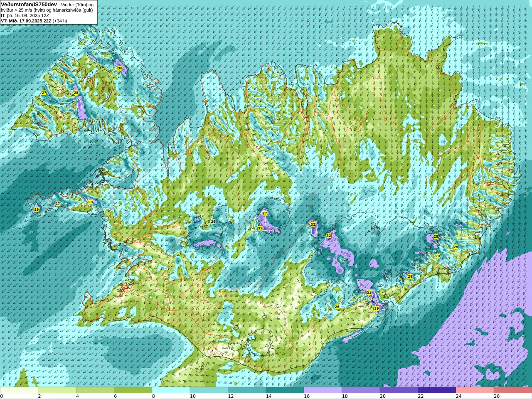Click the legend scale value 14
The width and height of the screenshot is (532, 399).
pyautogui.click(x=269, y=397)
